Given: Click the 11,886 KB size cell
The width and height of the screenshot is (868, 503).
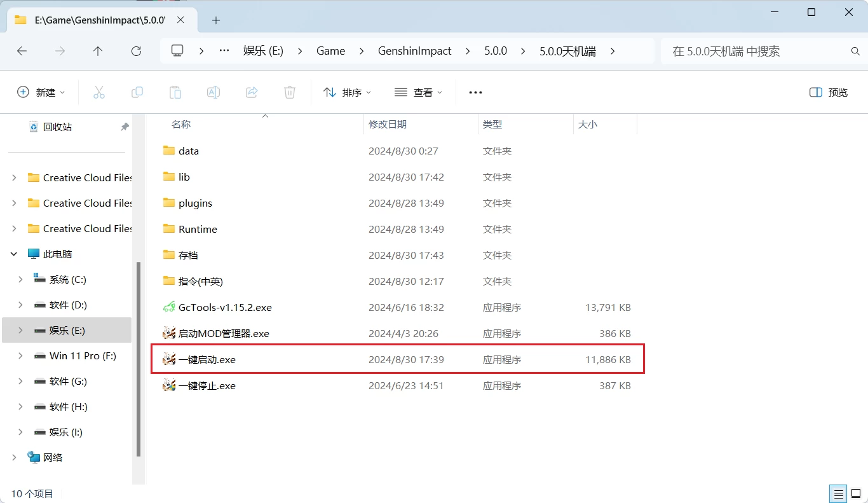Looking at the screenshot, I should (608, 359).
